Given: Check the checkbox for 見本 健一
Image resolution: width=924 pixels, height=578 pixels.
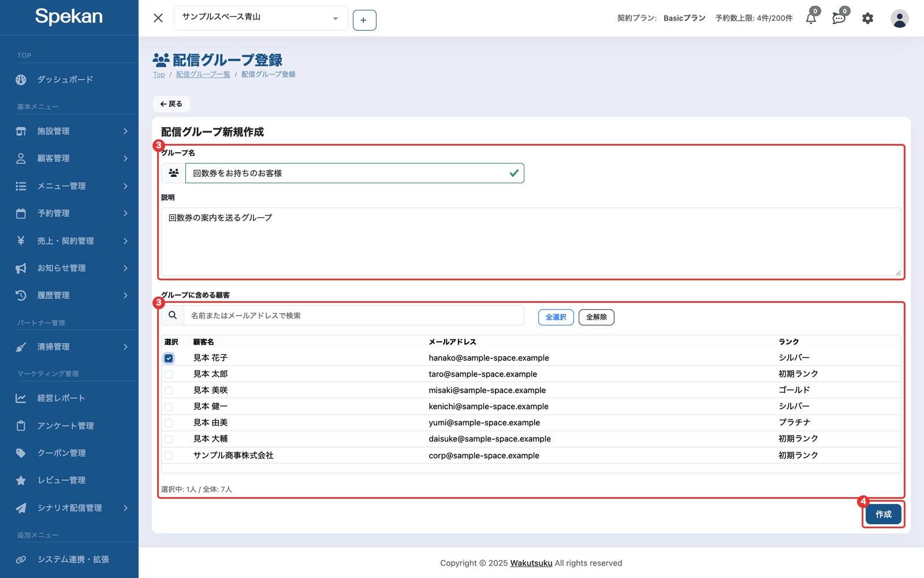Looking at the screenshot, I should click(x=169, y=407).
